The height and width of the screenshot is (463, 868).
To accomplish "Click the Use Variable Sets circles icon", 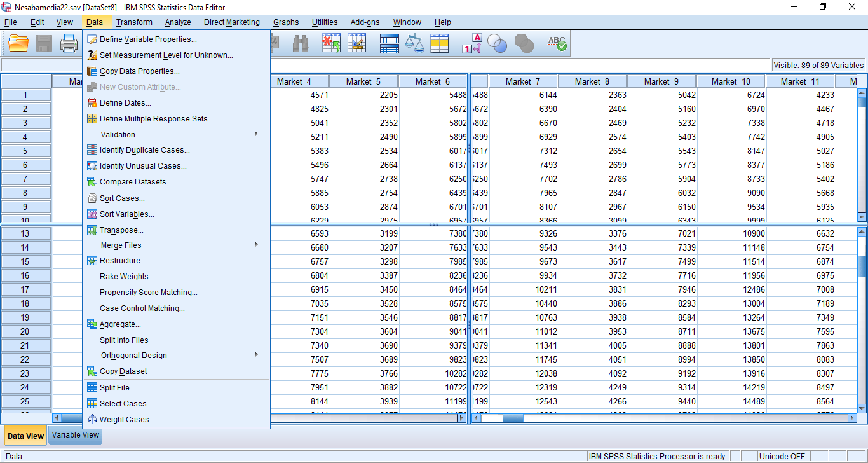I will coord(497,43).
